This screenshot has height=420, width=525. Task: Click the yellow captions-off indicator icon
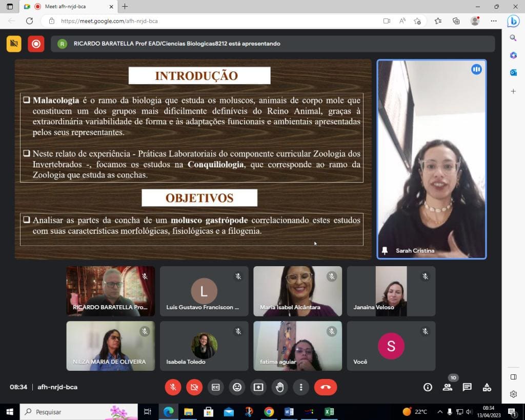[14, 44]
